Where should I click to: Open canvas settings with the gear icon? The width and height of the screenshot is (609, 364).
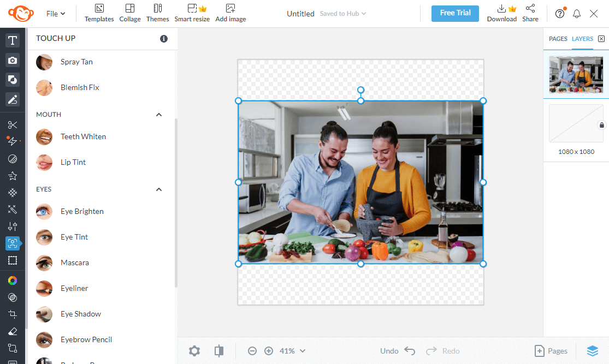[x=194, y=351]
